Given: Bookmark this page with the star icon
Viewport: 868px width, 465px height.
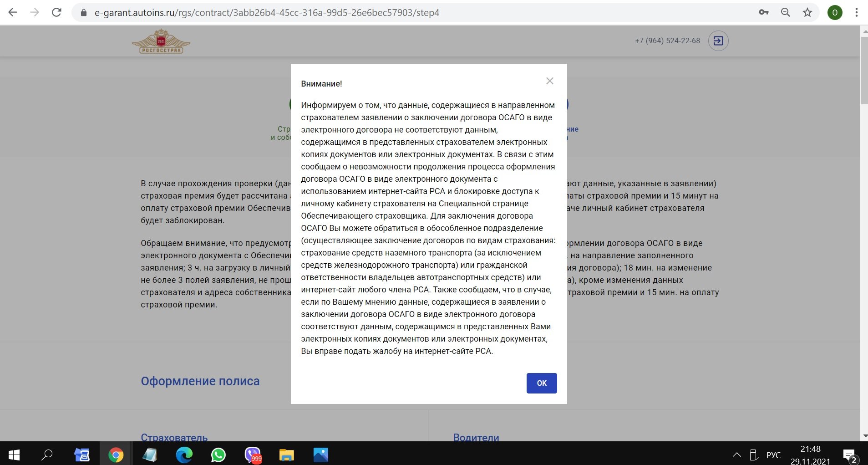Looking at the screenshot, I should pyautogui.click(x=807, y=12).
